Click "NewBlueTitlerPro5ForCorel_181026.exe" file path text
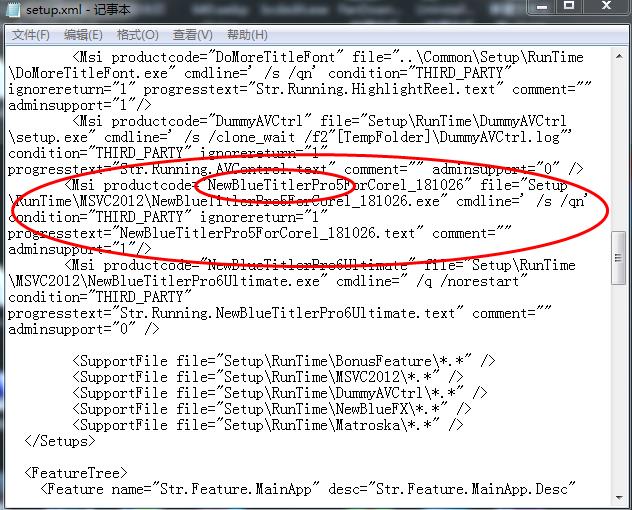Screen dimensions: 632x510 tap(296, 201)
